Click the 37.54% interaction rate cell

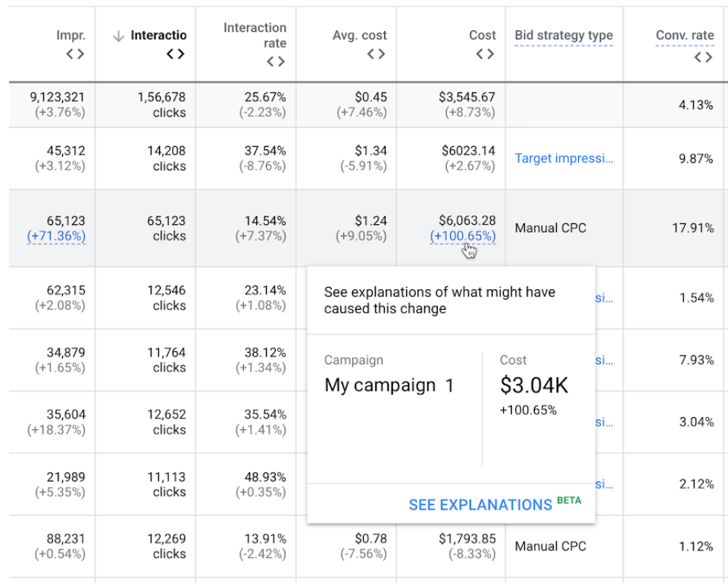(x=265, y=151)
